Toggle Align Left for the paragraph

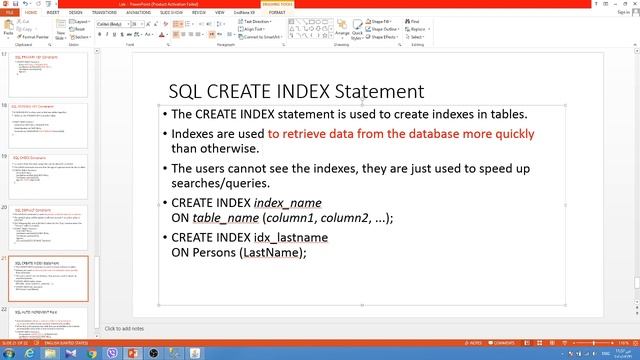[176, 35]
